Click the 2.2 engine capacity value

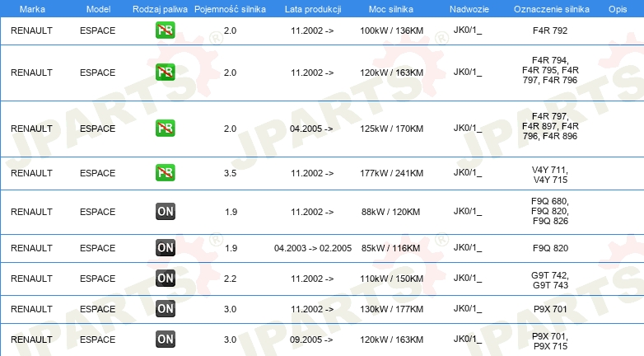click(230, 279)
